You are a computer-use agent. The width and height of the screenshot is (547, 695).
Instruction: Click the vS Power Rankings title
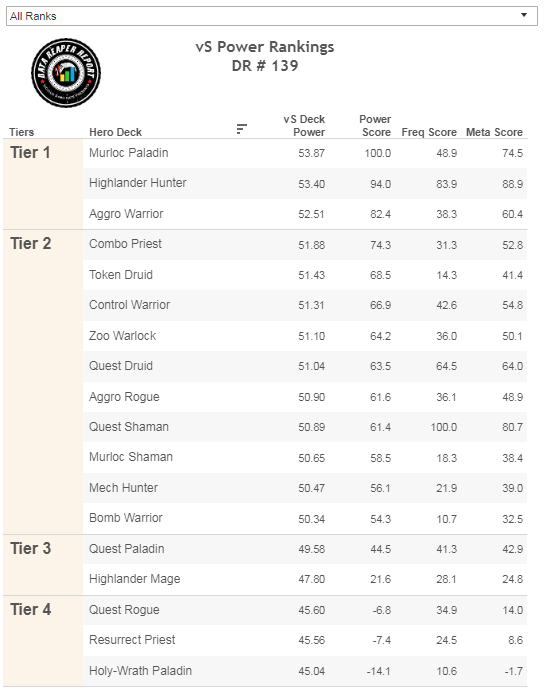[265, 47]
